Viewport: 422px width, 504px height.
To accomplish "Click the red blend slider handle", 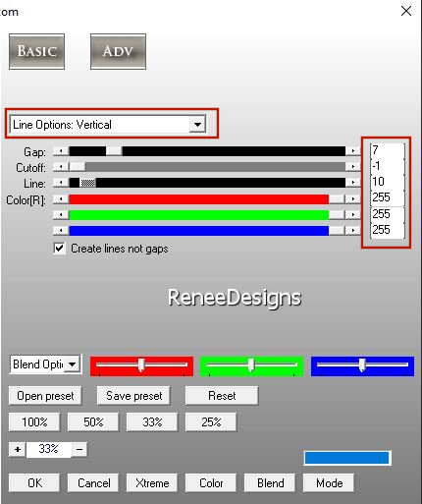I will pyautogui.click(x=141, y=364).
